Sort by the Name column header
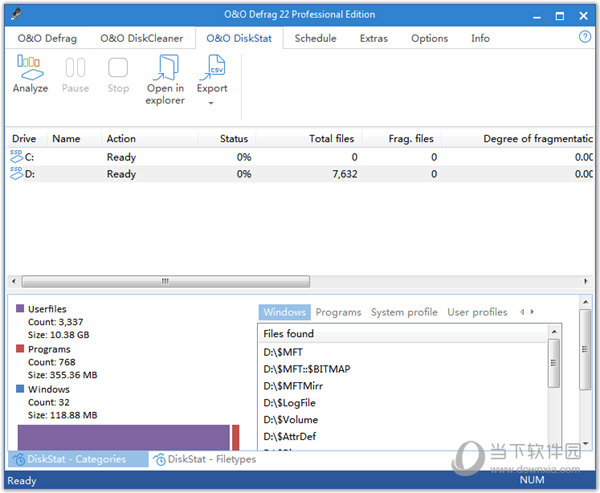The image size is (600, 493). pos(74,139)
